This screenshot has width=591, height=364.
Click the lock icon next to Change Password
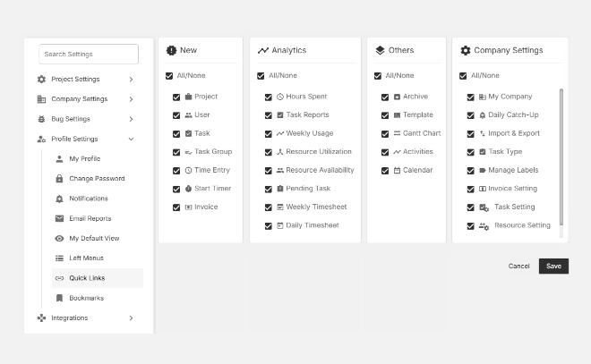(x=59, y=179)
